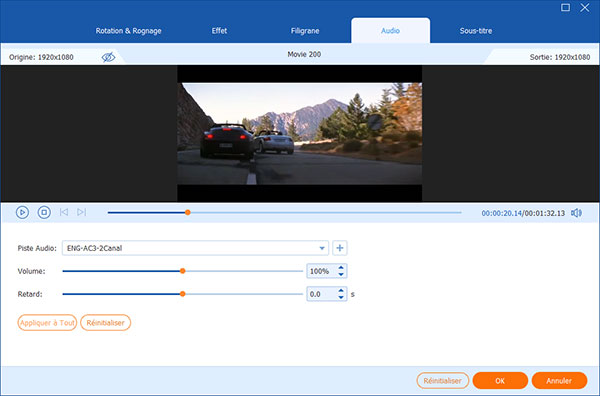Click the Origine: 1920x1080 label

tap(41, 57)
